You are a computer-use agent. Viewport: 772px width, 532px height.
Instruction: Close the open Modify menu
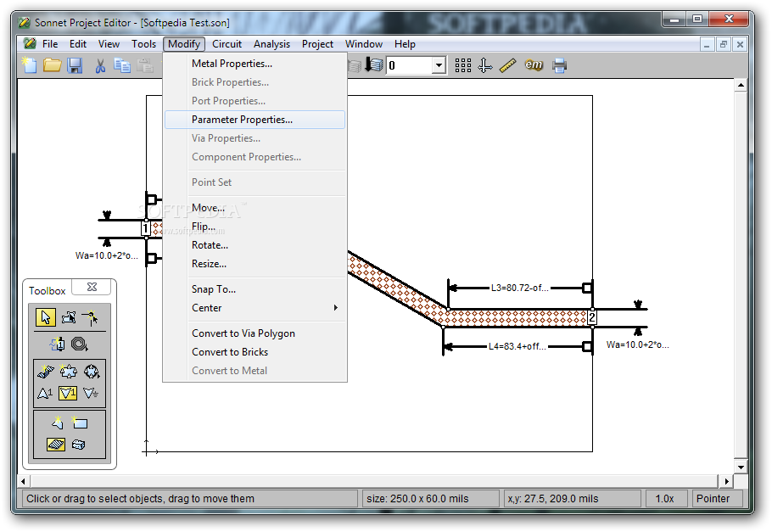coord(184,44)
